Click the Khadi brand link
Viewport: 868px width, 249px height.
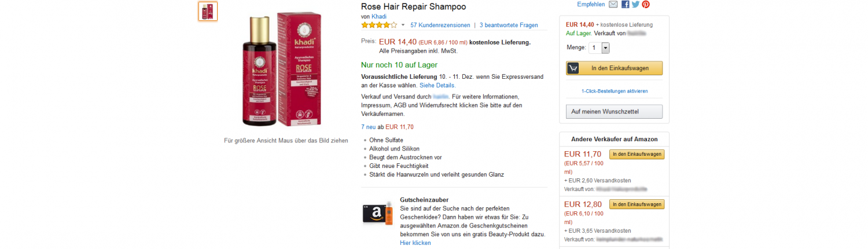tap(379, 17)
